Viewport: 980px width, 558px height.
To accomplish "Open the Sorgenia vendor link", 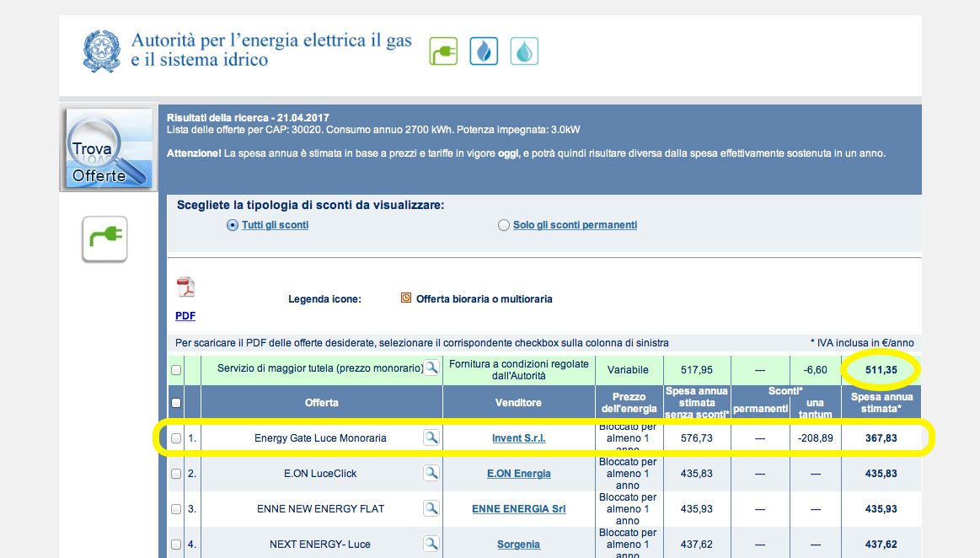I will click(519, 545).
